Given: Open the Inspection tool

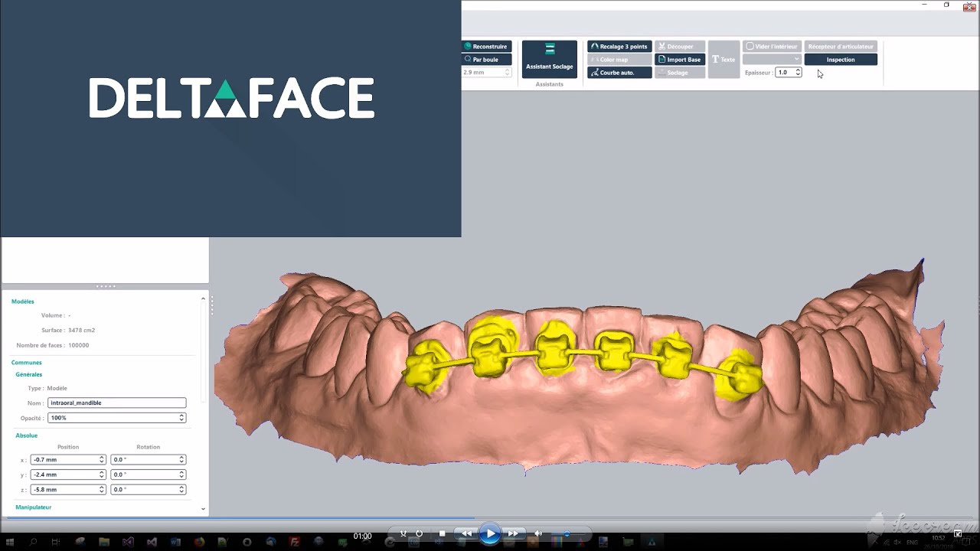Looking at the screenshot, I should pyautogui.click(x=841, y=60).
